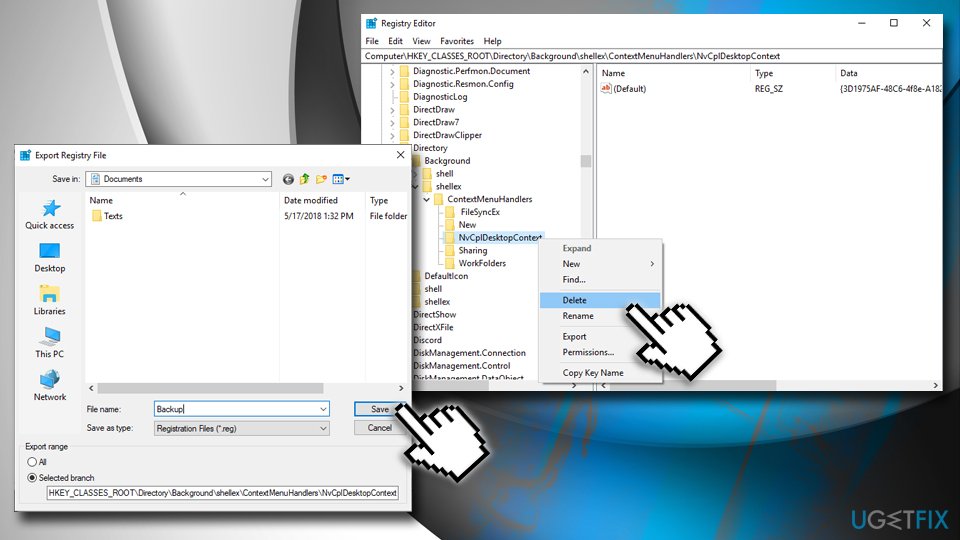
Task: Select Desktop in the places bar
Action: pos(50,258)
